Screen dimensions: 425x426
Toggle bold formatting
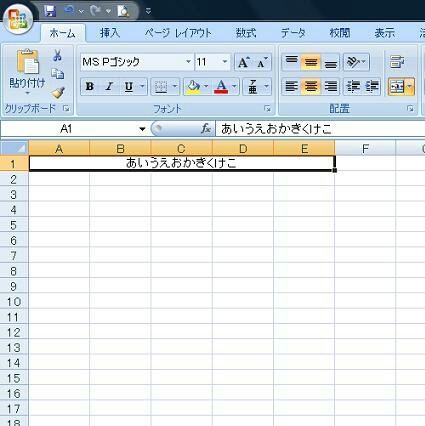pos(90,87)
